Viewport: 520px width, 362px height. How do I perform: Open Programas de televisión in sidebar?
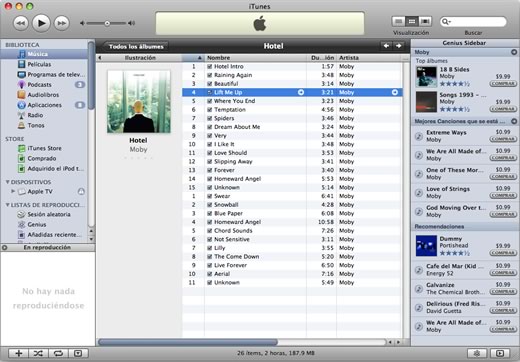click(44, 74)
